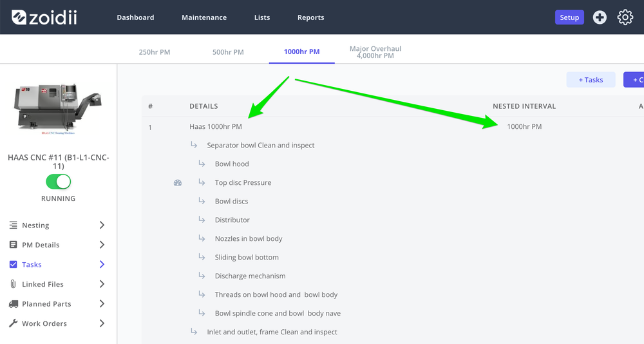This screenshot has width=644, height=344.
Task: Click the Nesting list icon
Action: [x=13, y=225]
